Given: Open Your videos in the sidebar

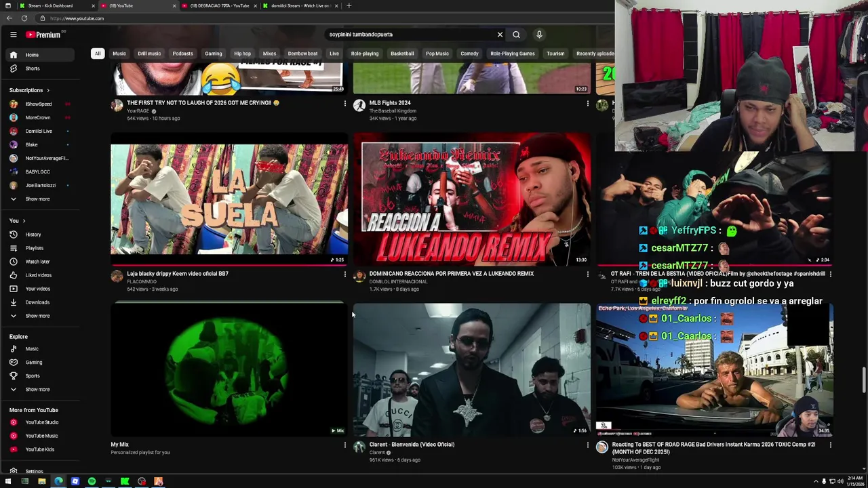Looking at the screenshot, I should 41,289.
